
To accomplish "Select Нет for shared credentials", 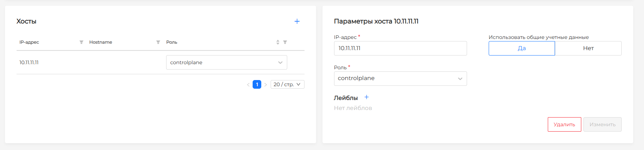I will click(x=588, y=48).
